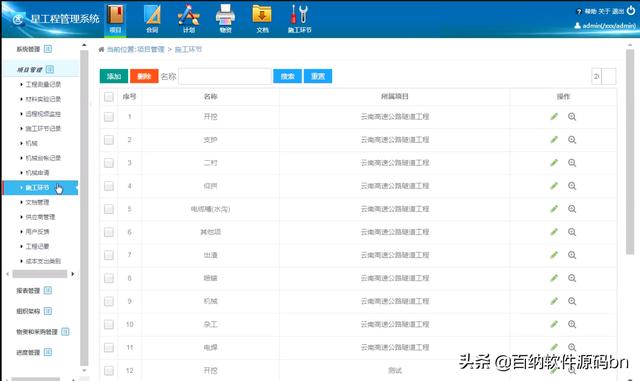Screen dimensions: 640x381
Task: Open the 合同 module icon
Action: pos(152,18)
